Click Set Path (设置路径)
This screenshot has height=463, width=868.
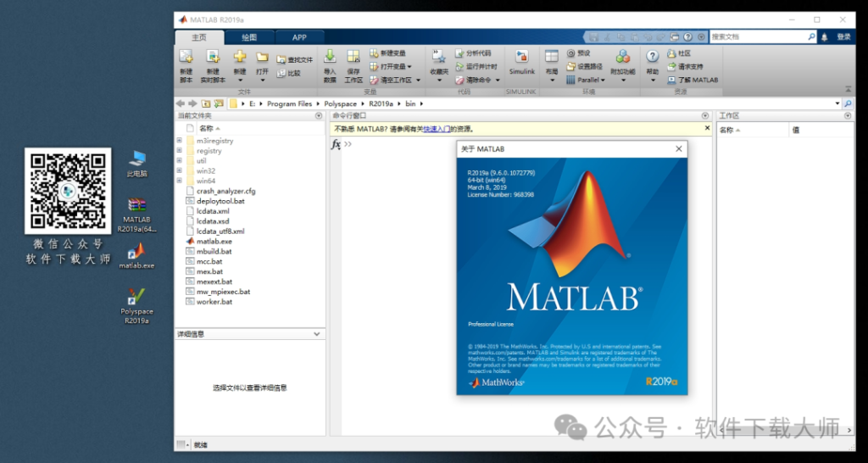[x=583, y=66]
